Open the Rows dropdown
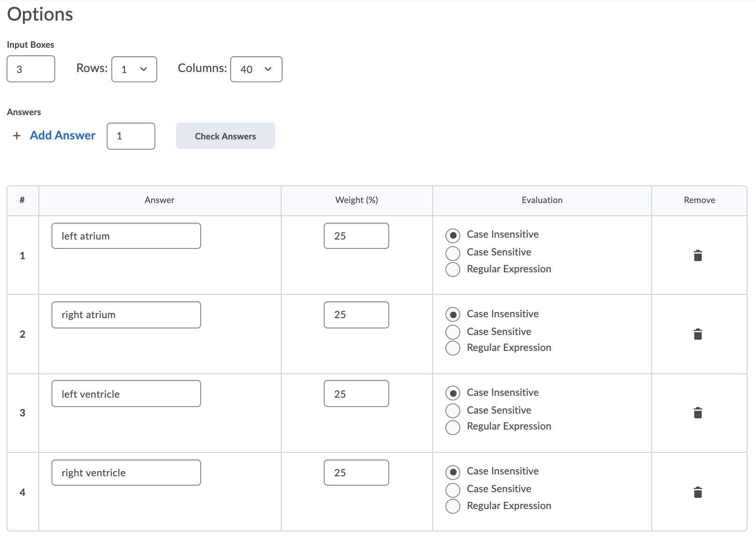The height and width of the screenshot is (539, 756). click(134, 69)
